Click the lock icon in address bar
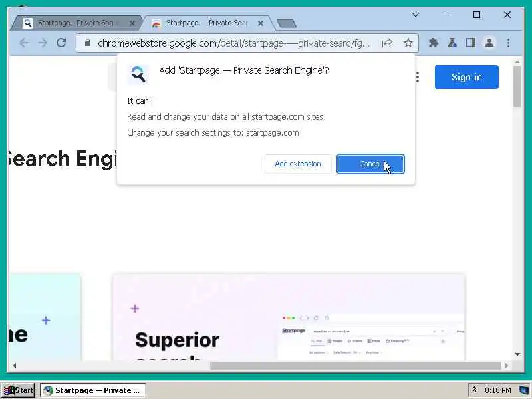This screenshot has height=399, width=532. pos(88,43)
